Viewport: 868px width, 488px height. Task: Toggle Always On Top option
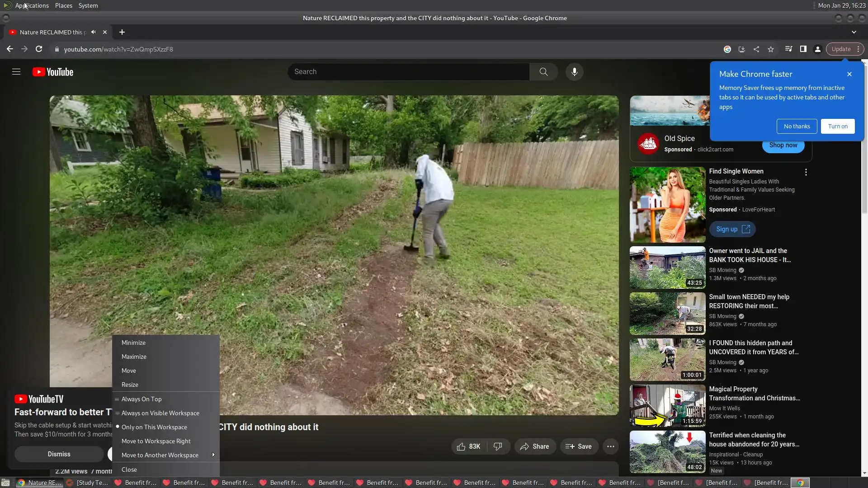point(142,399)
